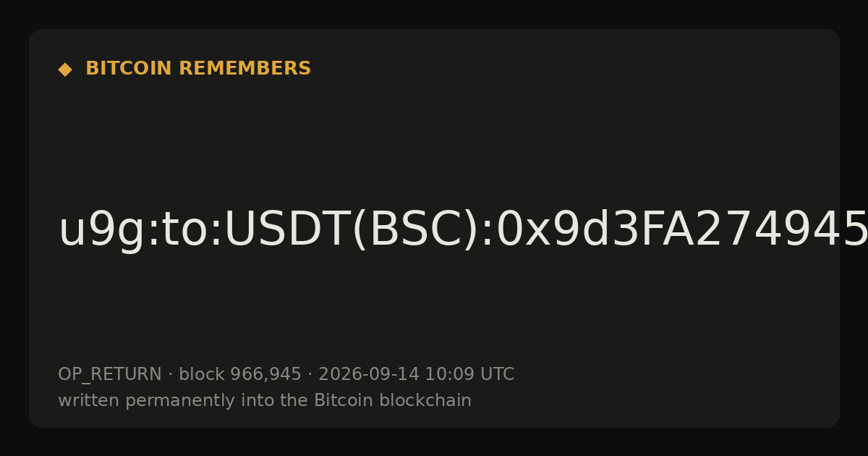Screen dimensions: 868x456
Task: Click the word block in the footer
Action: [x=202, y=374]
